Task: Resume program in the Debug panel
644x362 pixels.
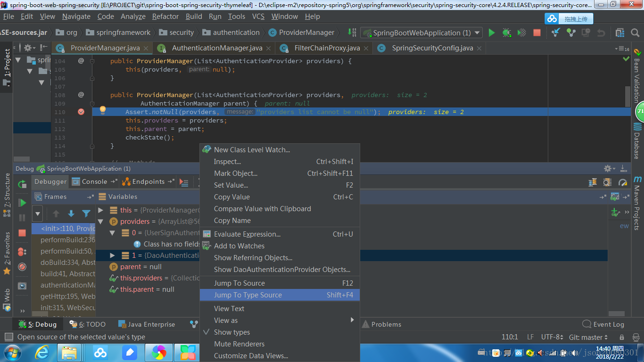Action: (x=22, y=203)
